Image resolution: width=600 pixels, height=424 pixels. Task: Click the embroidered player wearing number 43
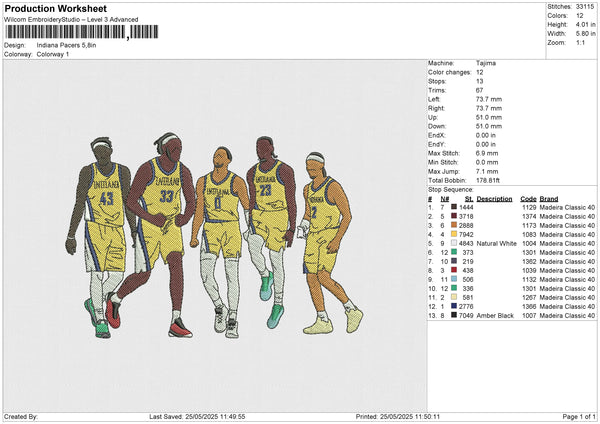coord(100,237)
